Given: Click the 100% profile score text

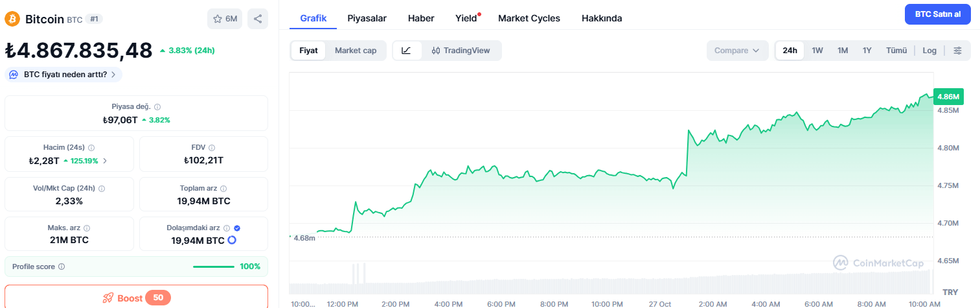Looking at the screenshot, I should (250, 267).
